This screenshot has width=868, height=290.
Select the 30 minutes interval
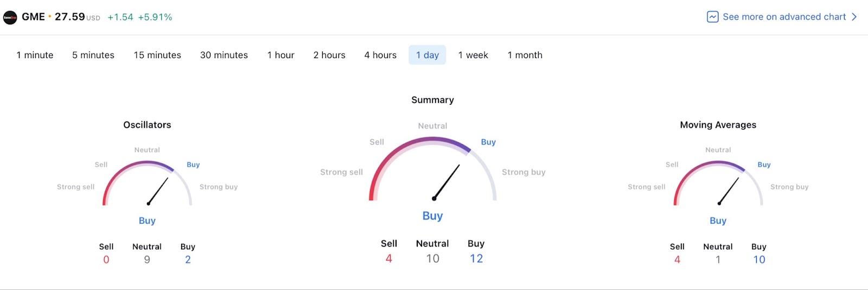coord(224,55)
